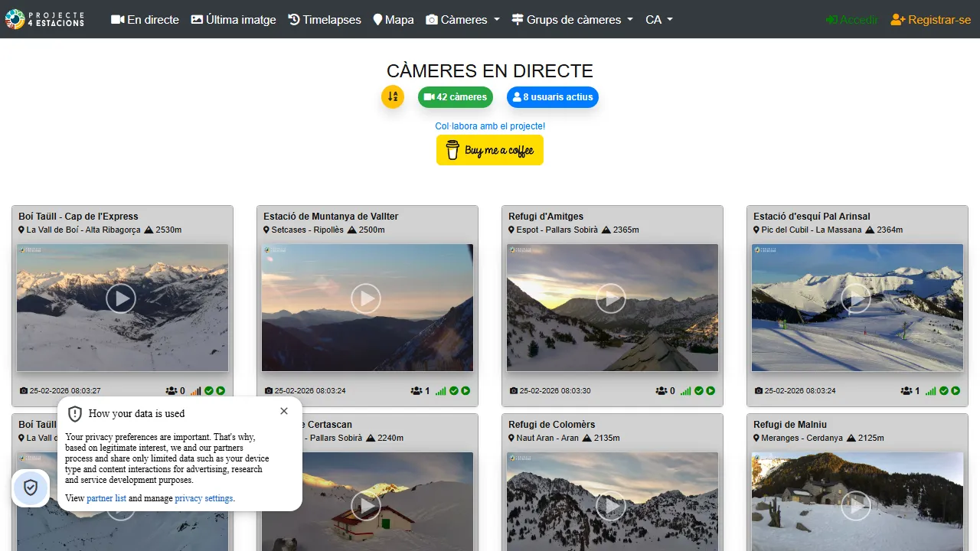The image size is (980, 551).
Task: Click the Registrar-se link
Action: pos(930,20)
